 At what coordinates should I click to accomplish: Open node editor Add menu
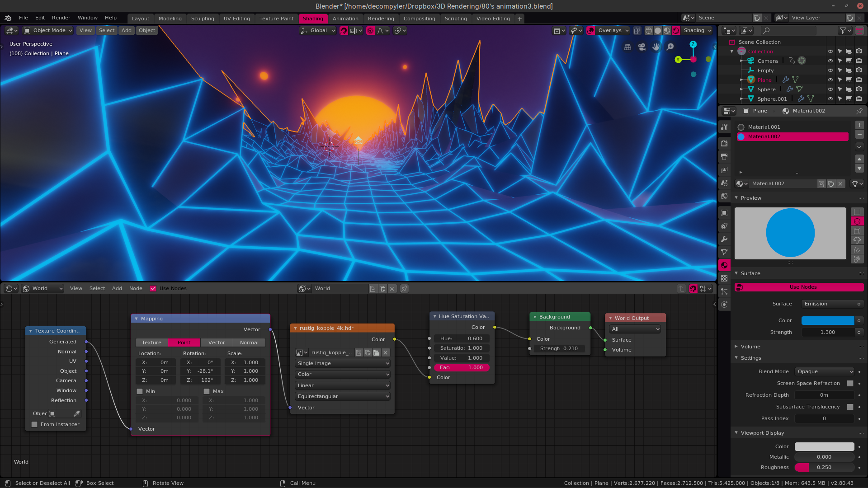pyautogui.click(x=117, y=289)
